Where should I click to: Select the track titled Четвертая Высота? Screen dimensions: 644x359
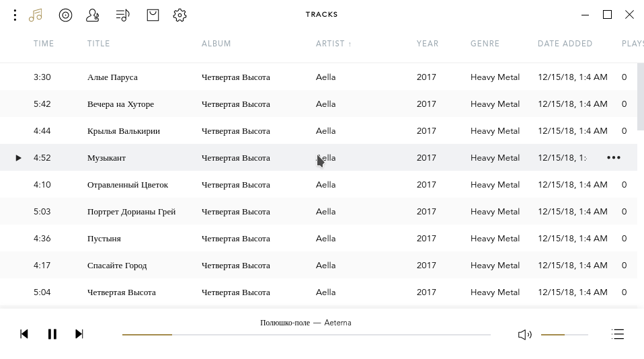122,292
